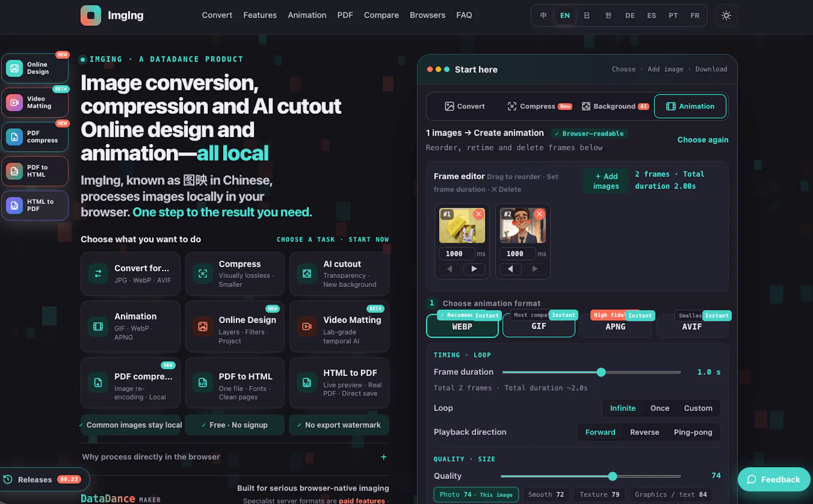The image size is (813, 504).
Task: Click the icon on the HTML to PDF card
Action: tap(307, 383)
